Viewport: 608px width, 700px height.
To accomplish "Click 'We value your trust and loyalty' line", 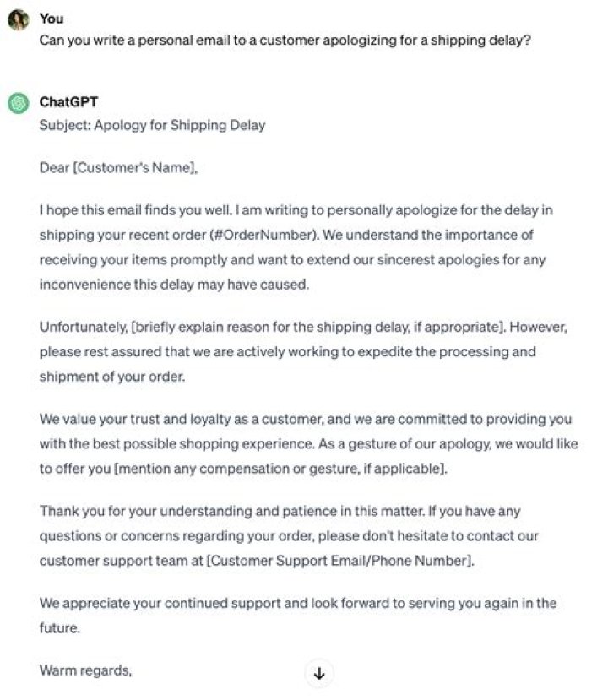I will (x=306, y=419).
